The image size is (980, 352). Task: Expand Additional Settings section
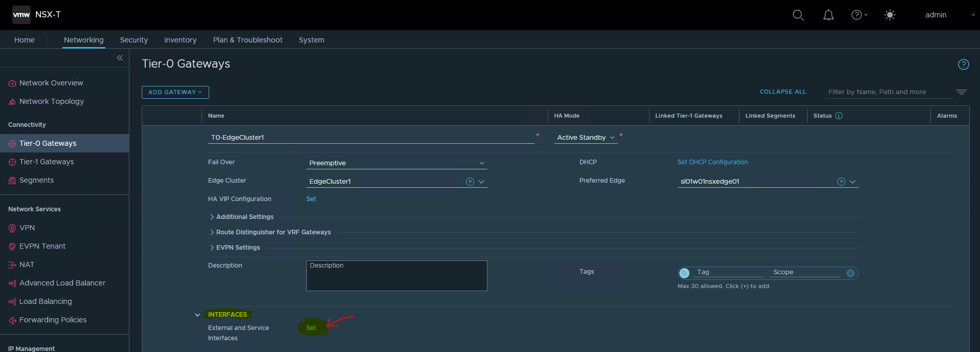(241, 217)
